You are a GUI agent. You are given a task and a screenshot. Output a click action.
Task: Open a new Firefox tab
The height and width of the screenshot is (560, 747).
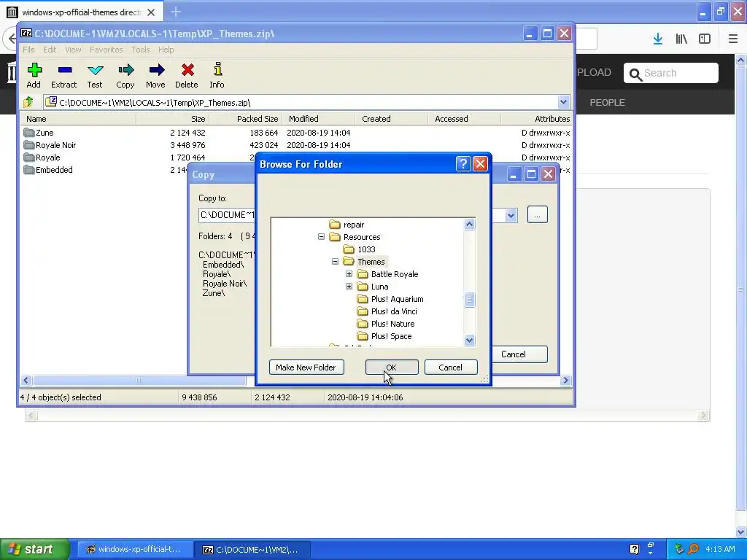coord(176,12)
